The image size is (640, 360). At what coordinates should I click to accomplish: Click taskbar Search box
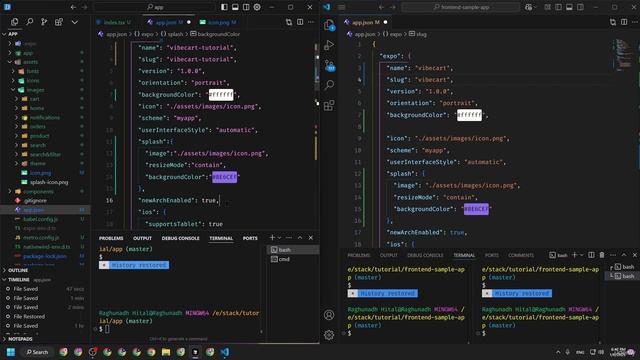pyautogui.click(x=37, y=352)
